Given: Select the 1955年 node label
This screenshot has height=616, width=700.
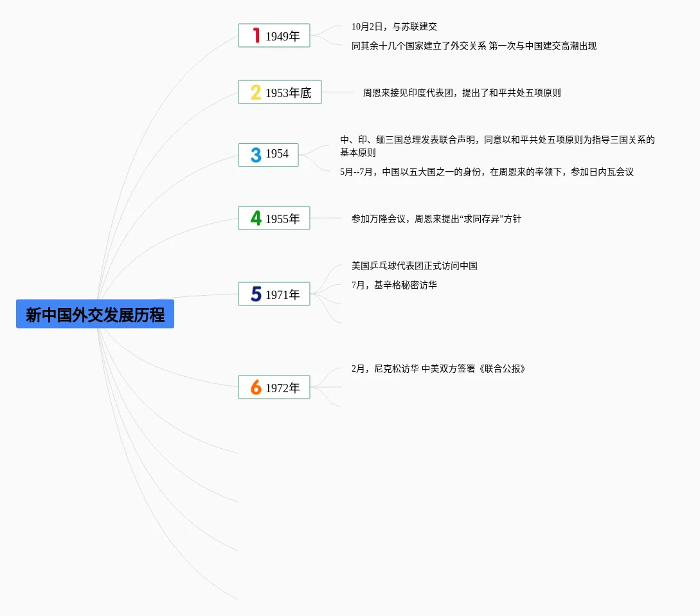Looking at the screenshot, I should click(283, 219).
